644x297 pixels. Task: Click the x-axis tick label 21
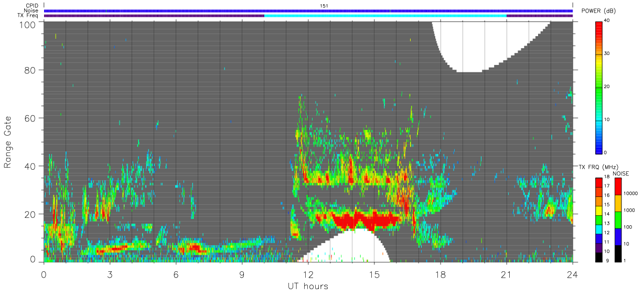pos(506,274)
